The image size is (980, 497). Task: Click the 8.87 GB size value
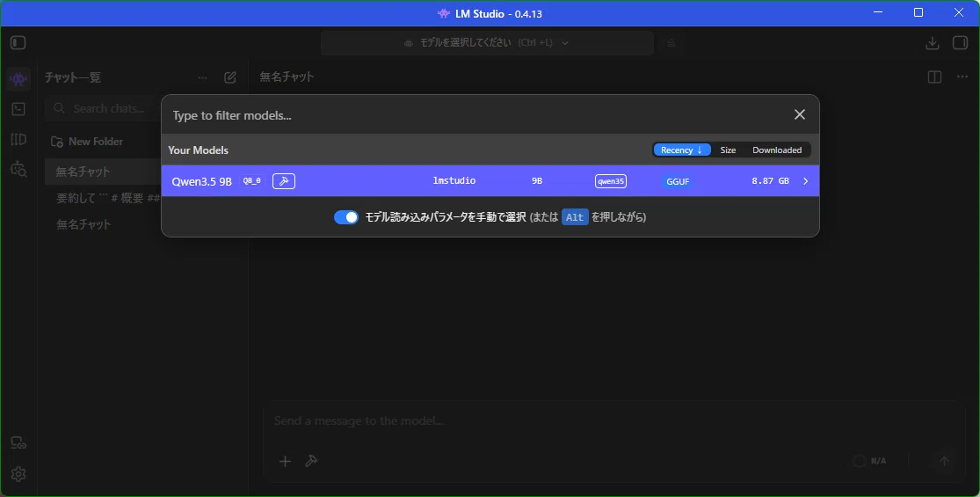tap(770, 180)
